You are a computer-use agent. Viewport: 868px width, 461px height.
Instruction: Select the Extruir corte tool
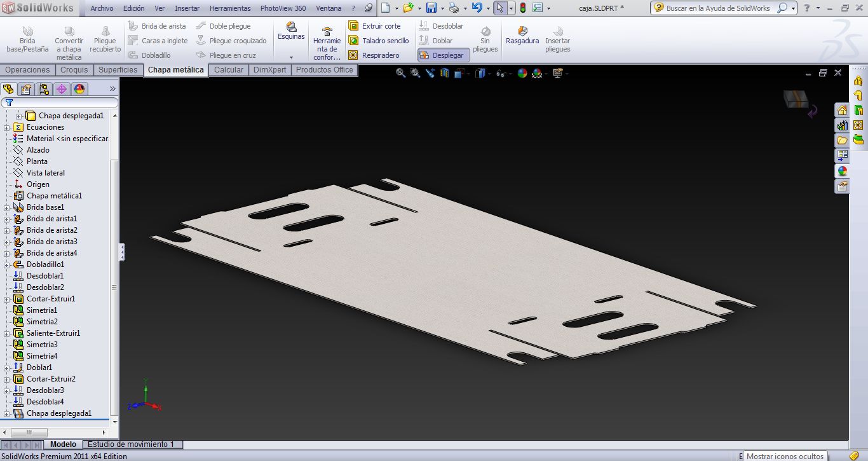click(x=375, y=26)
